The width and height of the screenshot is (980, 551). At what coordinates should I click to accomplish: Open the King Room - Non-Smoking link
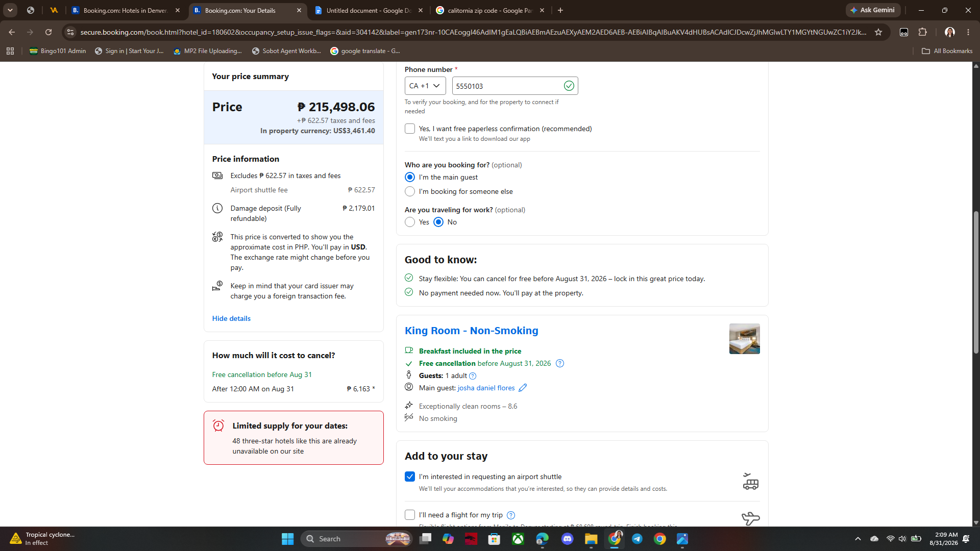[x=471, y=331]
